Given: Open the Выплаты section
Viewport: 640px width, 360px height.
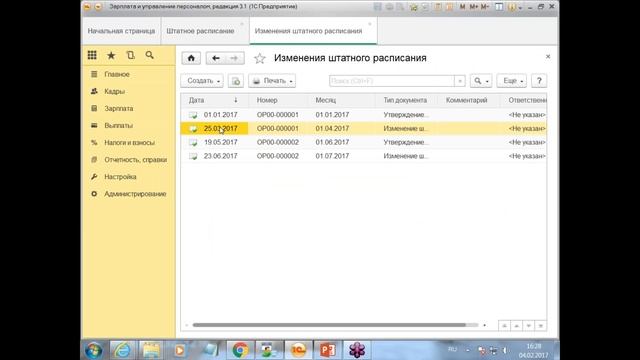Looking at the screenshot, I should pyautogui.click(x=118, y=126).
